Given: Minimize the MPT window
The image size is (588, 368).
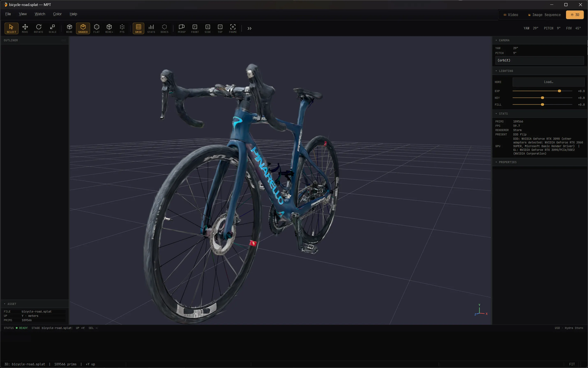Looking at the screenshot, I should click(x=551, y=5).
